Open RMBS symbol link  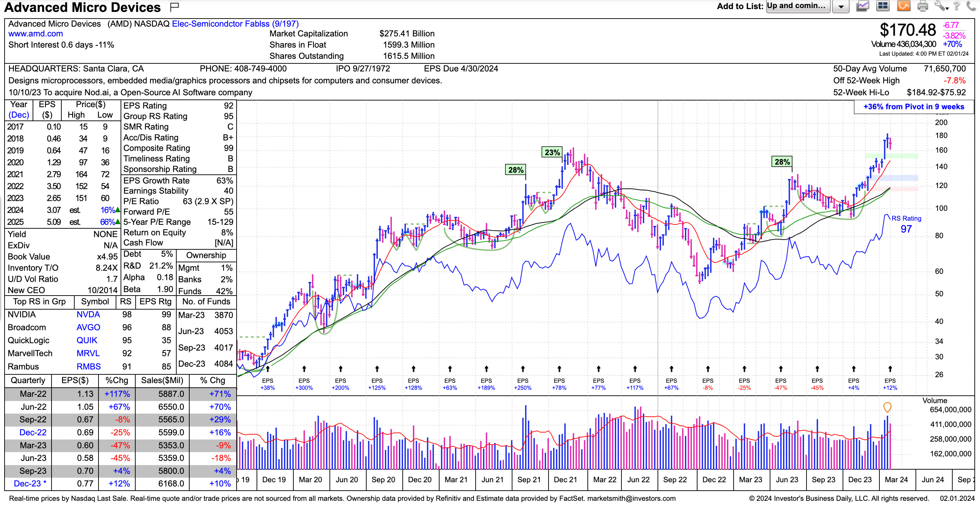(89, 366)
